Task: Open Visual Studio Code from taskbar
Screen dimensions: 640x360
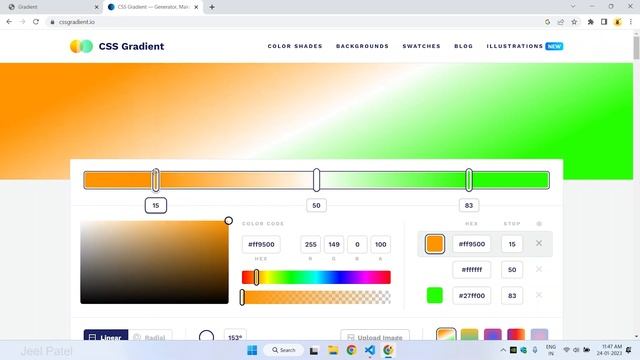Action: 370,350
